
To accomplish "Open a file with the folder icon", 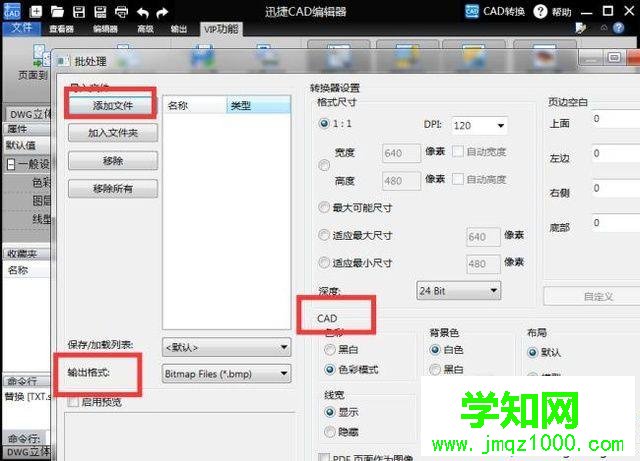I will [x=57, y=12].
